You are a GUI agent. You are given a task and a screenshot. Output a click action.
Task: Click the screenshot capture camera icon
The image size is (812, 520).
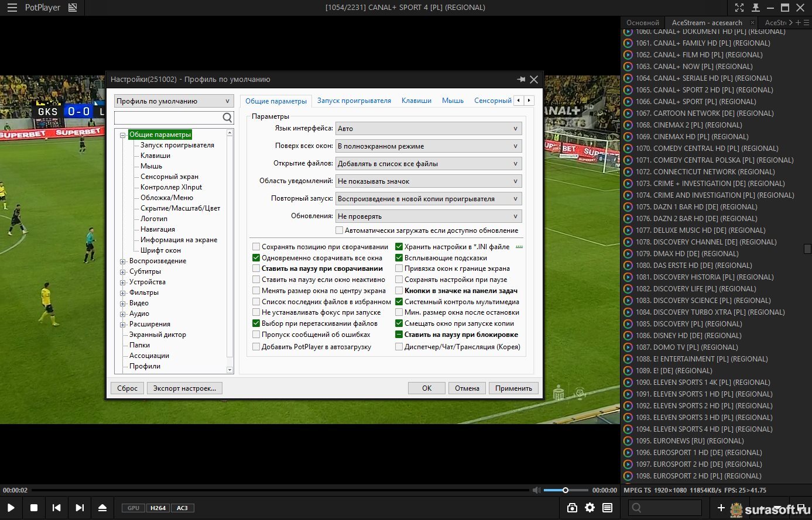tap(572, 508)
